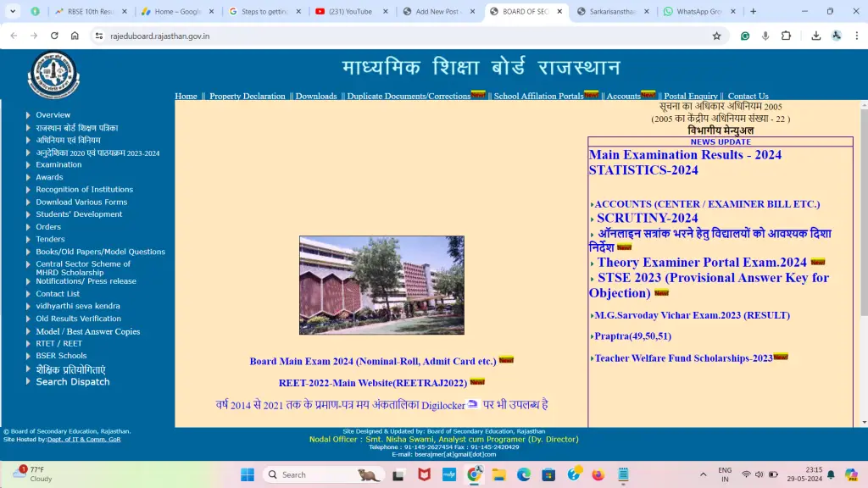Image resolution: width=868 pixels, height=488 pixels.
Task: Open the Microsoft Store taskbar icon
Action: (x=548, y=474)
